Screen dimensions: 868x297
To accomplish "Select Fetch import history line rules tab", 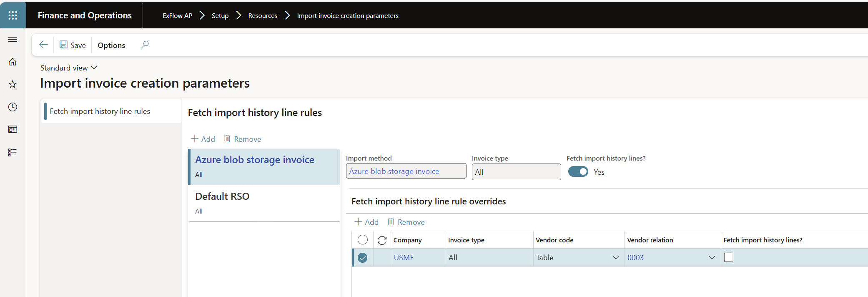I will coord(100,111).
